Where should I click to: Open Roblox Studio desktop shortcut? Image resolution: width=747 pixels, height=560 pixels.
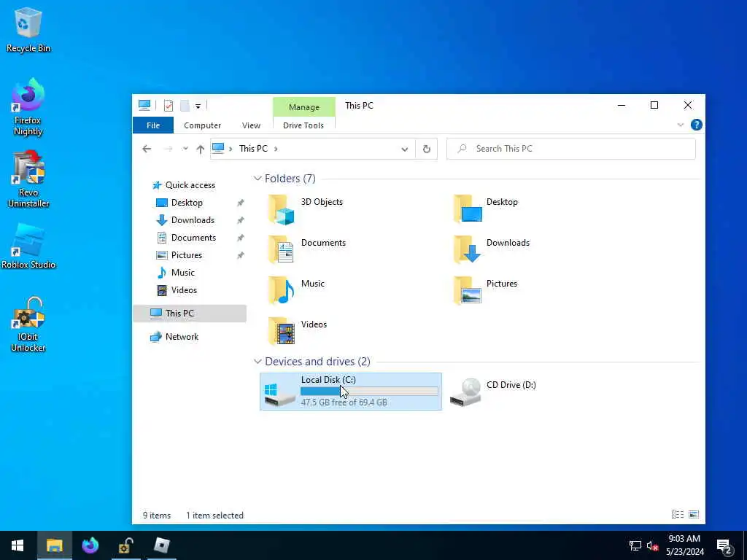tap(28, 246)
